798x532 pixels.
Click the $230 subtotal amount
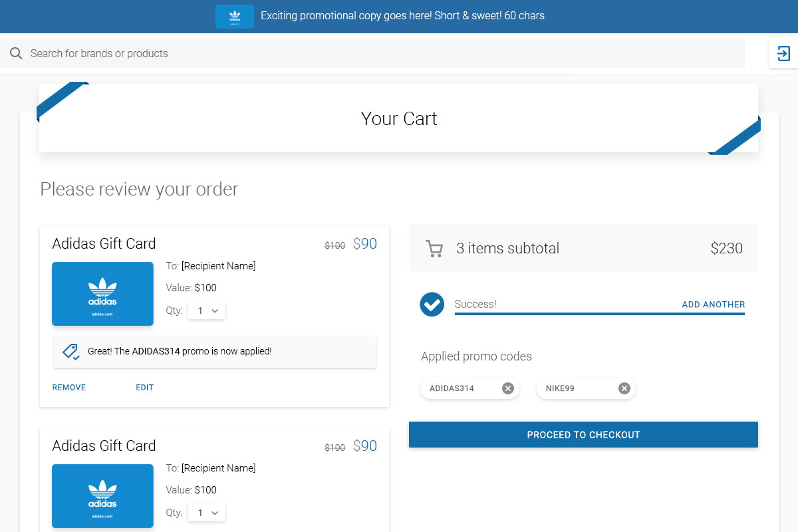click(x=727, y=248)
